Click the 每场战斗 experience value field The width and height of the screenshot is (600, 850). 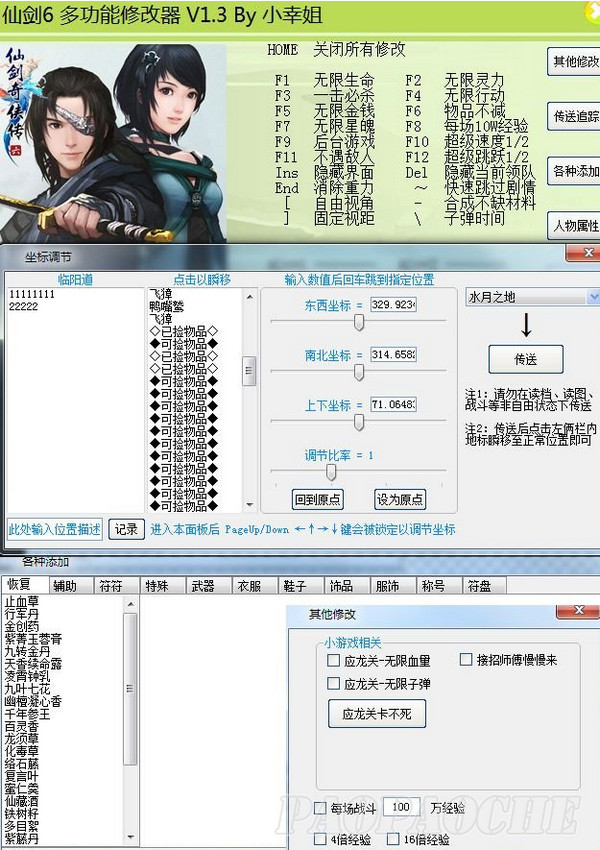coord(402,807)
